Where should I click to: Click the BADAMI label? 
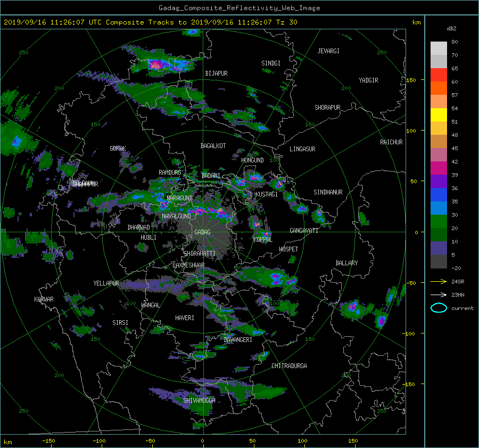211,176
